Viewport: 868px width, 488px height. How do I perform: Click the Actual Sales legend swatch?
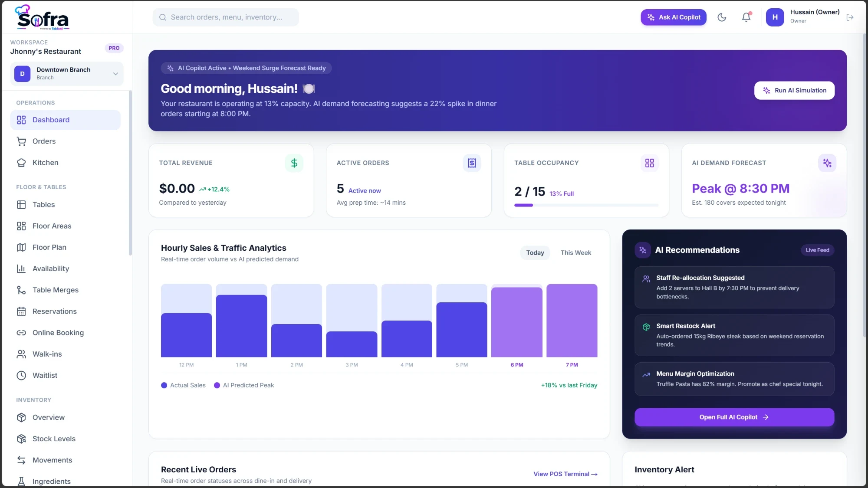coord(164,385)
